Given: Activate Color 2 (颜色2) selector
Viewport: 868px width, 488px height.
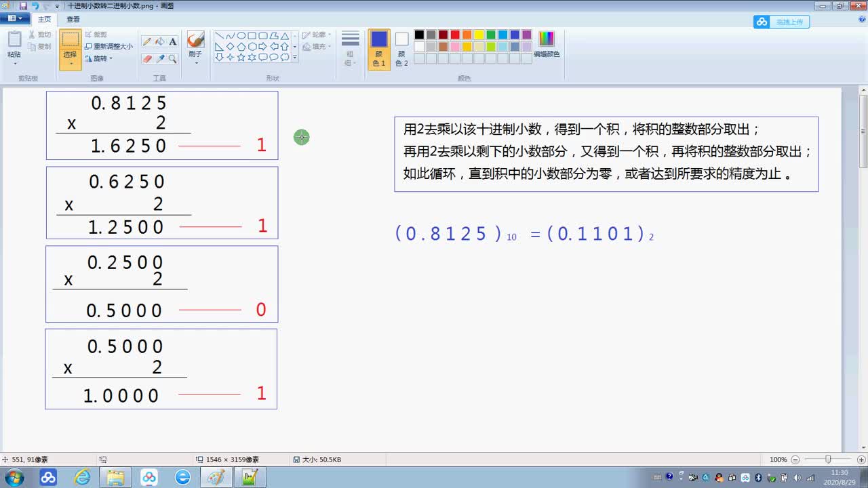Looking at the screenshot, I should [x=402, y=49].
